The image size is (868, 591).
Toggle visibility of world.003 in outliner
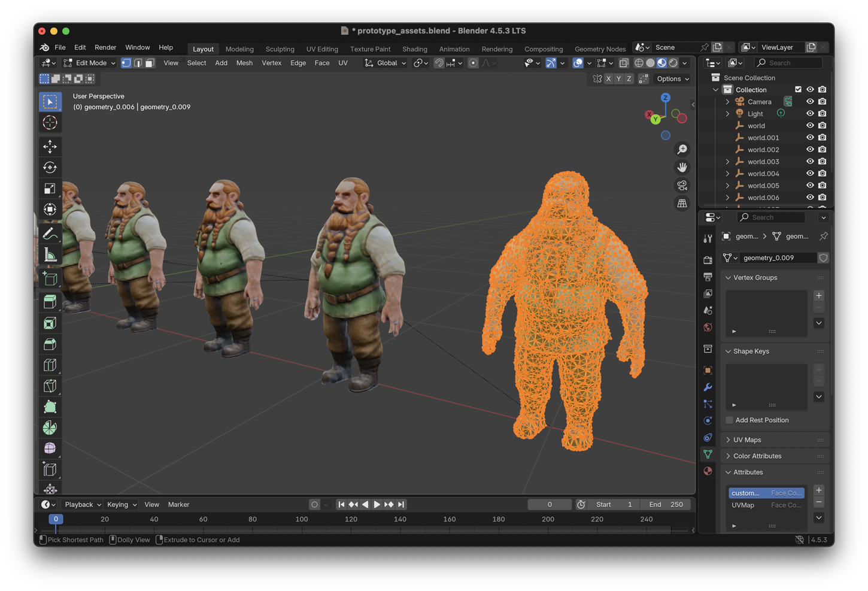(810, 162)
